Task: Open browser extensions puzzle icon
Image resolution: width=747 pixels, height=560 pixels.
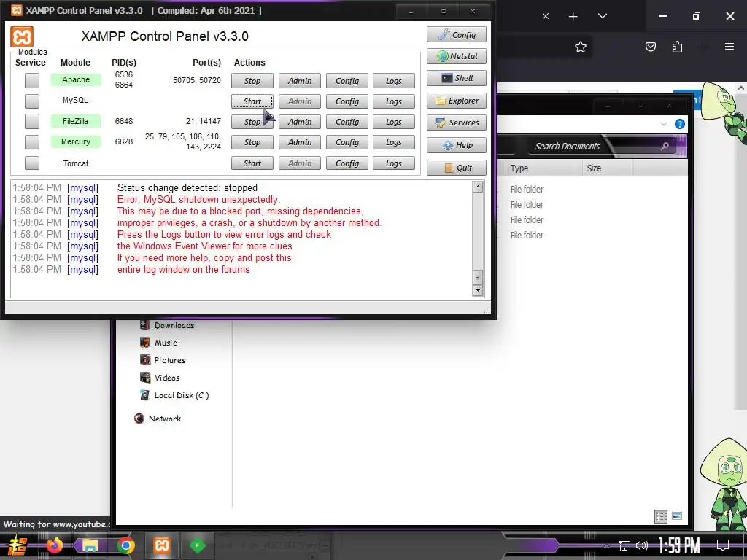Action: pos(677,47)
